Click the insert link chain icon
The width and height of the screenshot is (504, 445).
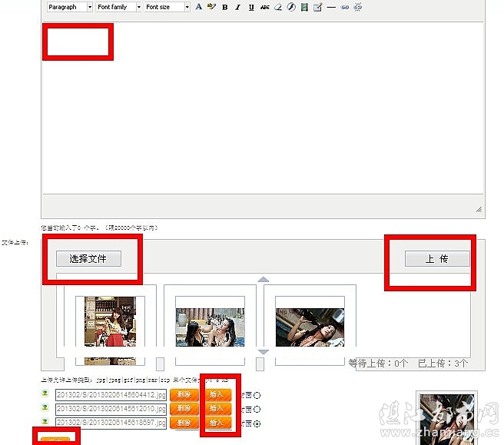point(344,7)
